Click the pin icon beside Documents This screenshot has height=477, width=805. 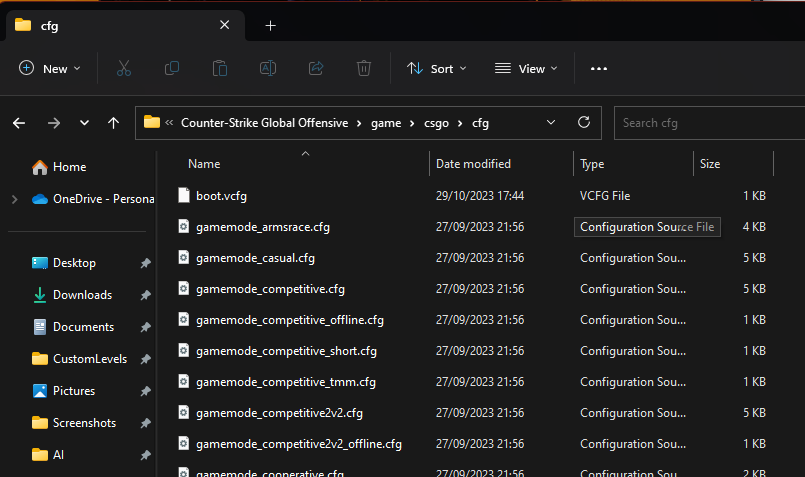point(145,327)
